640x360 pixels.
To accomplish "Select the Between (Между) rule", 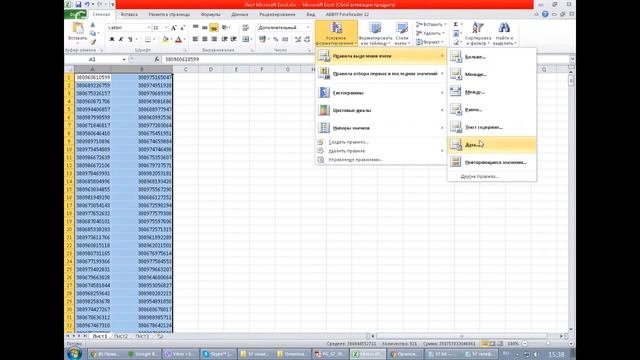I will pos(492,92).
